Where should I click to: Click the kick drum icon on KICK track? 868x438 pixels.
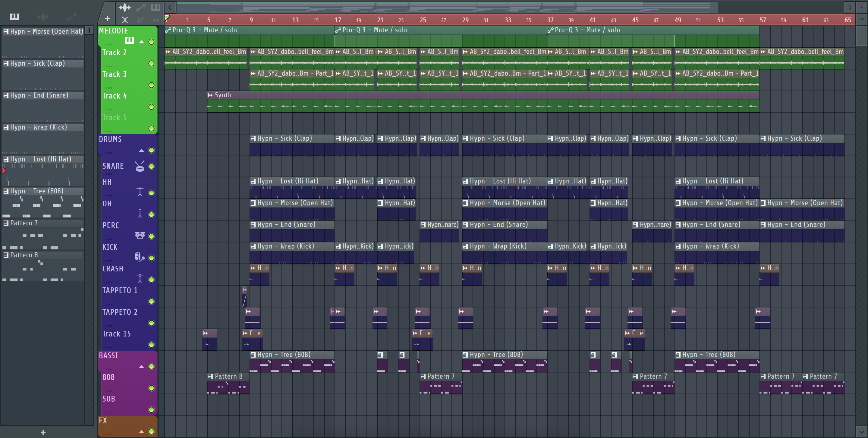point(140,257)
